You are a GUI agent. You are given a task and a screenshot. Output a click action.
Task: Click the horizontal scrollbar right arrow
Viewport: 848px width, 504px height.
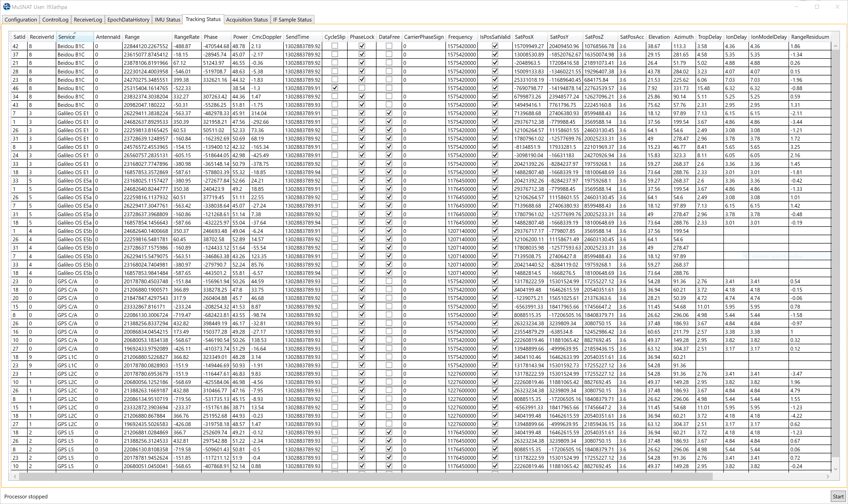[828, 476]
